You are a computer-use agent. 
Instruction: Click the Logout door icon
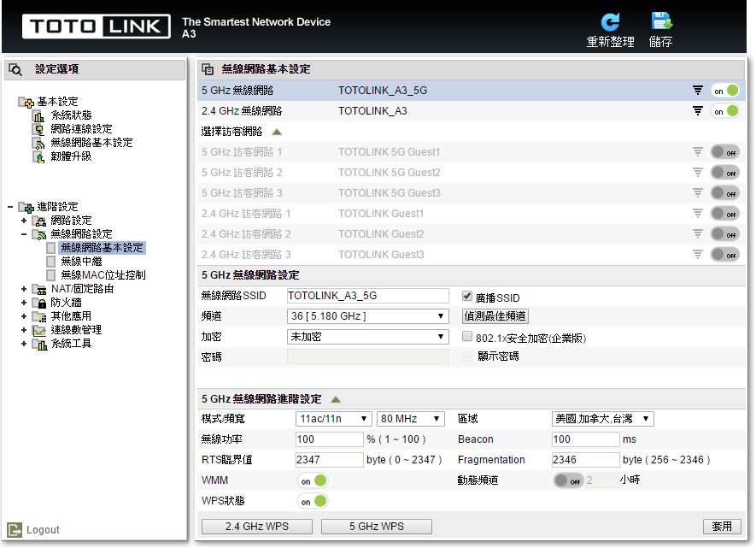(x=15, y=530)
